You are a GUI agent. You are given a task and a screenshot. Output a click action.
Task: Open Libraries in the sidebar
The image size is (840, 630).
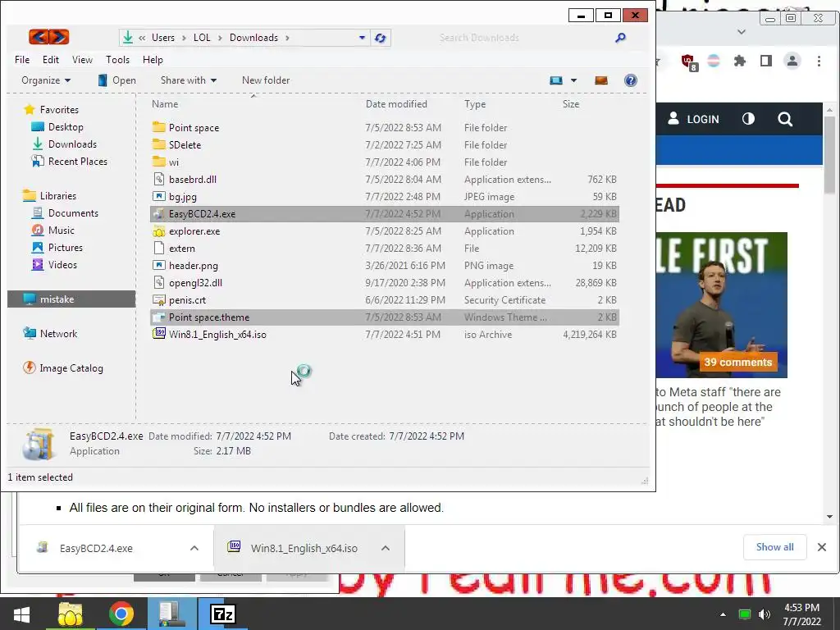pos(58,195)
